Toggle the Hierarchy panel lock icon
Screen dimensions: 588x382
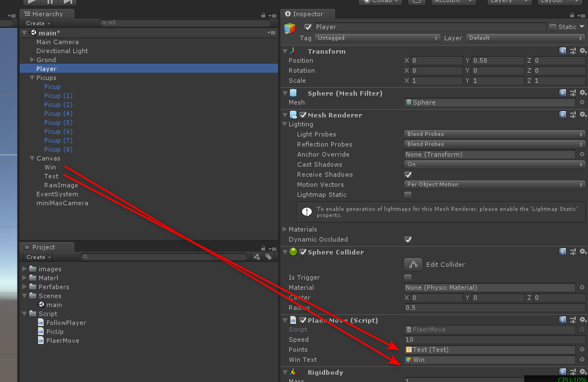coord(264,15)
